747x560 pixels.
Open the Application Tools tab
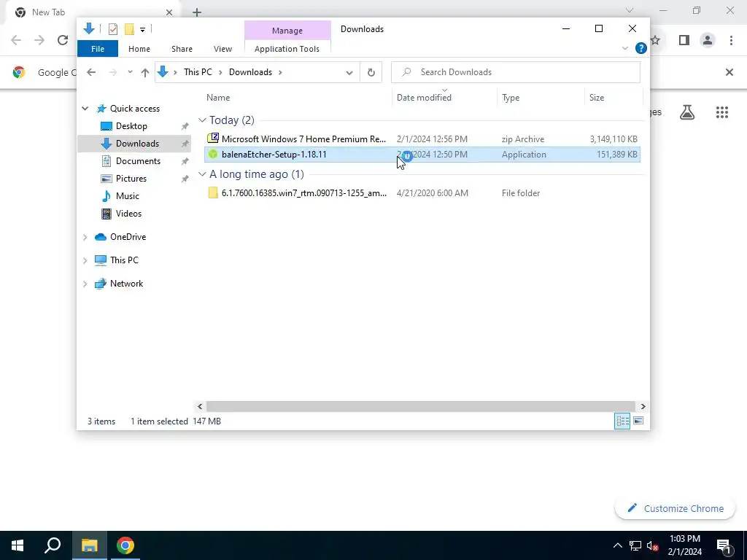287,49
